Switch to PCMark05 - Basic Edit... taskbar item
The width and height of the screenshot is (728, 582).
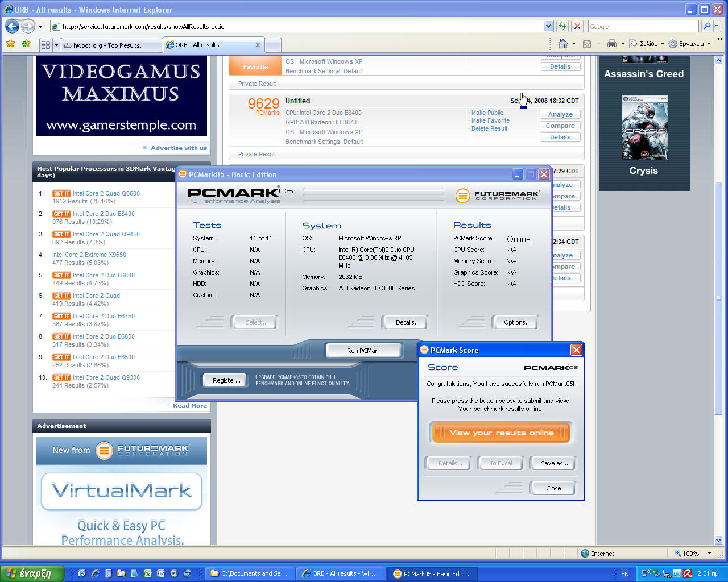click(x=432, y=573)
